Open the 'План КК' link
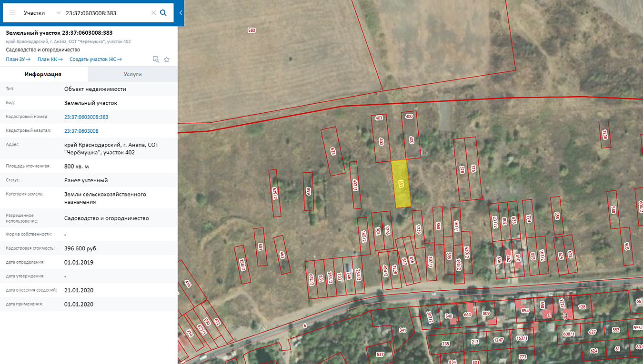This screenshot has width=643, height=364. pyautogui.click(x=50, y=59)
